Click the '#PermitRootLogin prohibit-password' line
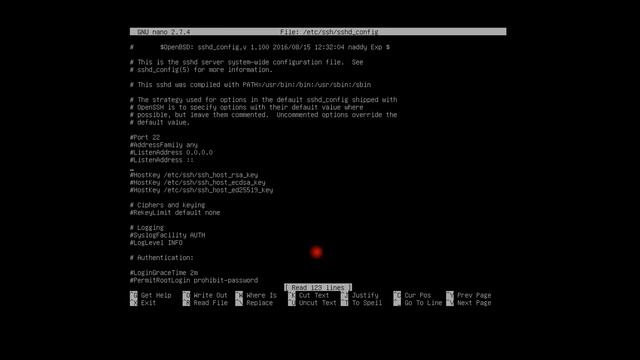640x360 pixels. [194, 280]
